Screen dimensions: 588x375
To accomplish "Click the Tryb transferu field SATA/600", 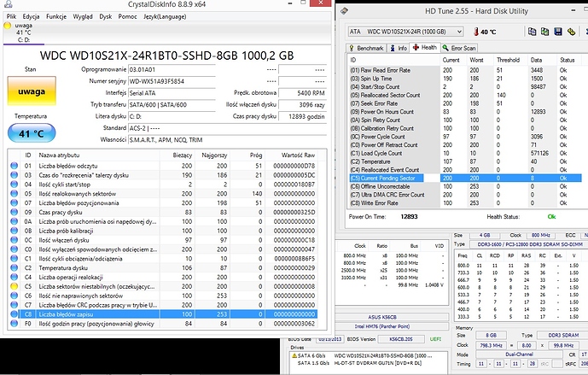I will pyautogui.click(x=172, y=105).
